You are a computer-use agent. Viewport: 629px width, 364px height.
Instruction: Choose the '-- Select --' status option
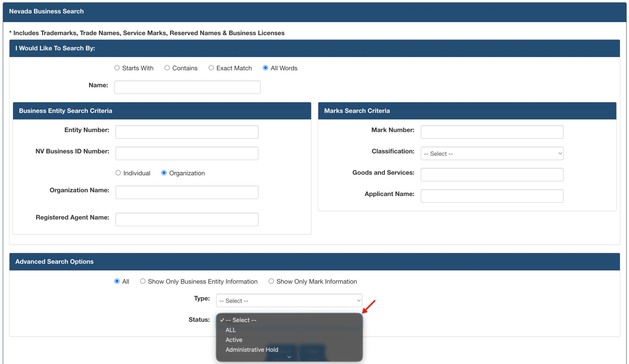(289, 320)
